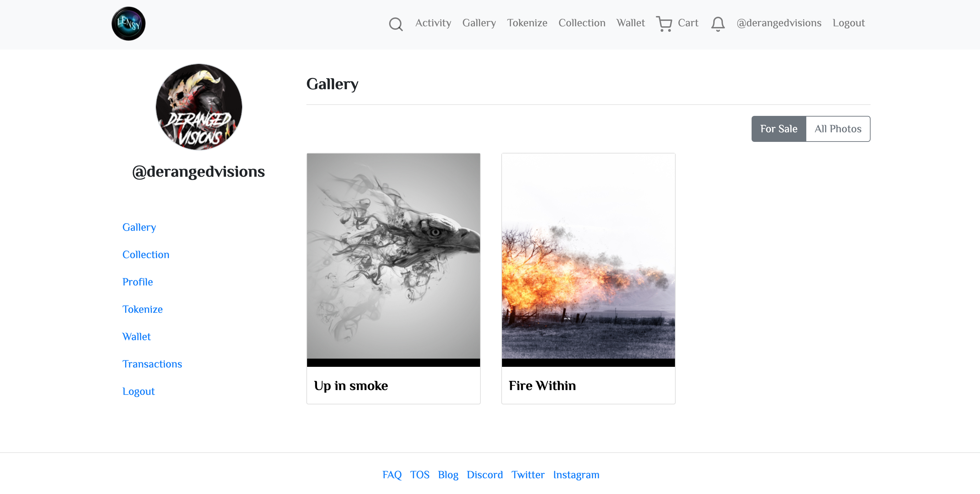Switch to show All Photos
The width and height of the screenshot is (980, 494).
tap(838, 129)
